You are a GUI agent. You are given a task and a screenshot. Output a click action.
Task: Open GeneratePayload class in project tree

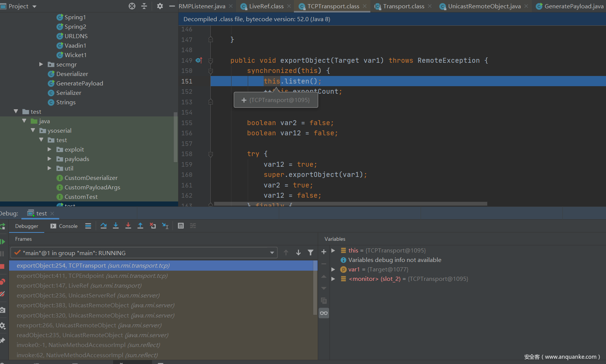[x=79, y=83]
